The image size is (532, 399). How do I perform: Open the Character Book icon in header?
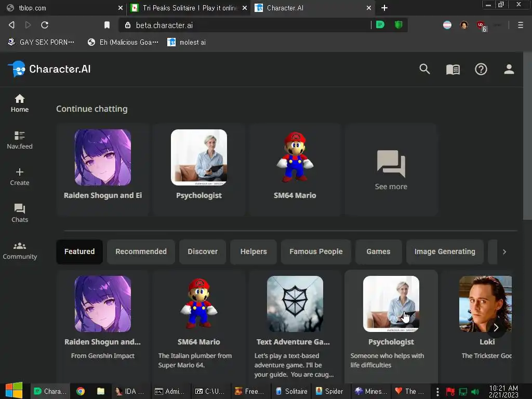coord(453,69)
